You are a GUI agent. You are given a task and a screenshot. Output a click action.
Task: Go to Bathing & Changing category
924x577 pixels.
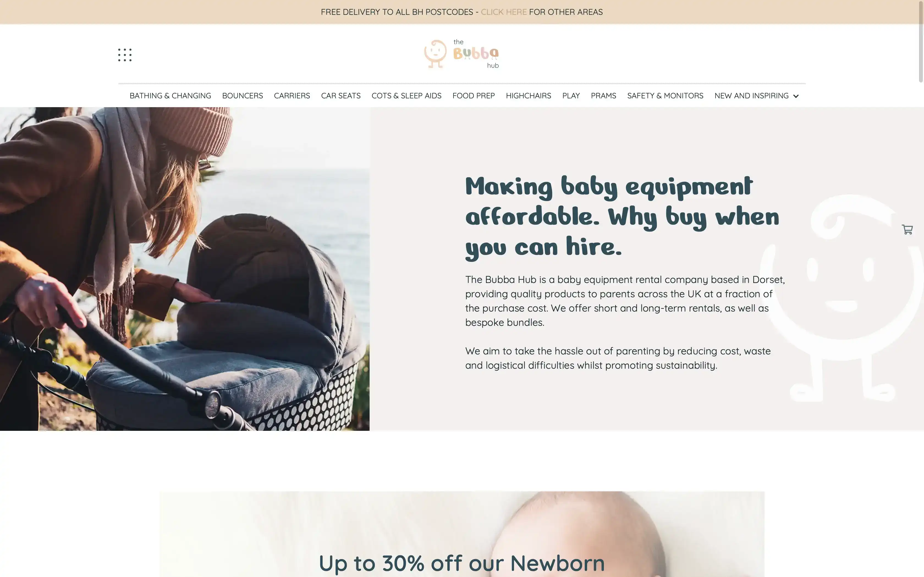coord(170,96)
